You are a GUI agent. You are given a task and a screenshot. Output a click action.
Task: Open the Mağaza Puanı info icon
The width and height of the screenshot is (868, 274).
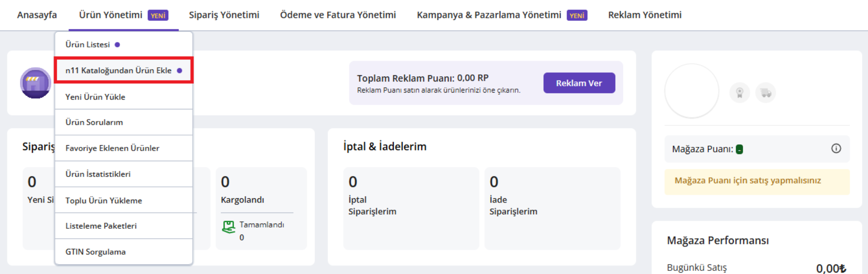836,149
